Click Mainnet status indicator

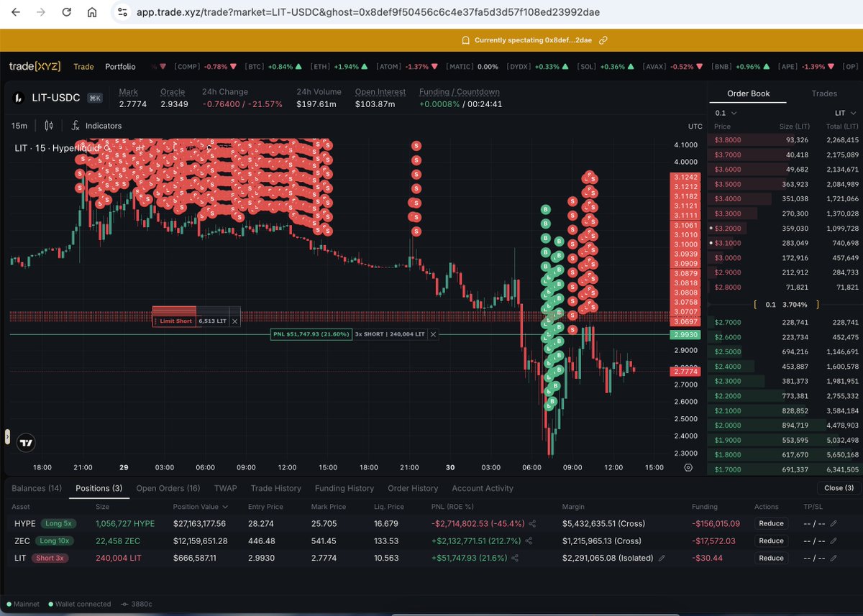24,604
